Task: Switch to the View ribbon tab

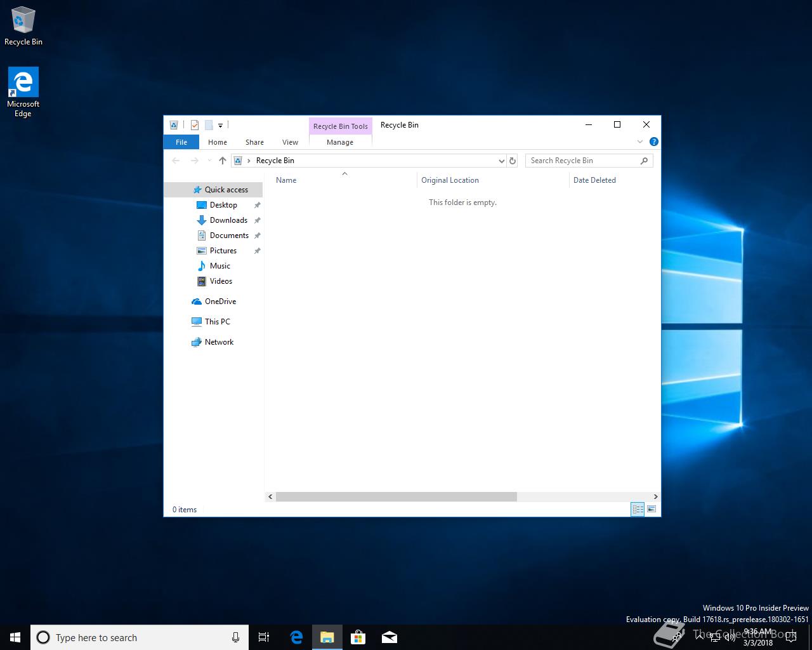Action: tap(290, 142)
